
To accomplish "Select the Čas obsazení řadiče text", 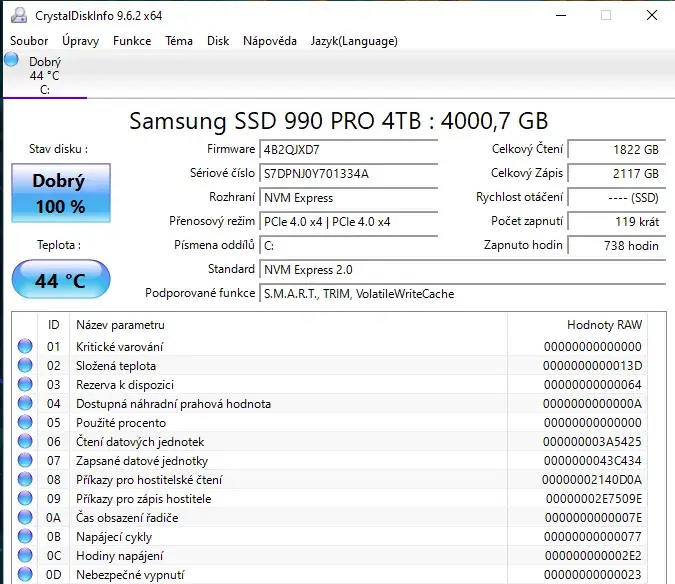I will [127, 518].
